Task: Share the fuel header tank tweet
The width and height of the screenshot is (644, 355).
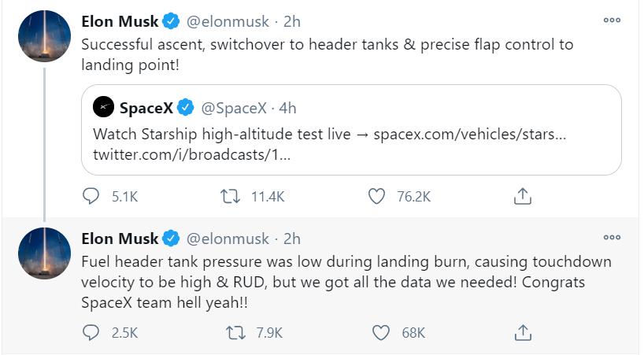Action: click(522, 333)
